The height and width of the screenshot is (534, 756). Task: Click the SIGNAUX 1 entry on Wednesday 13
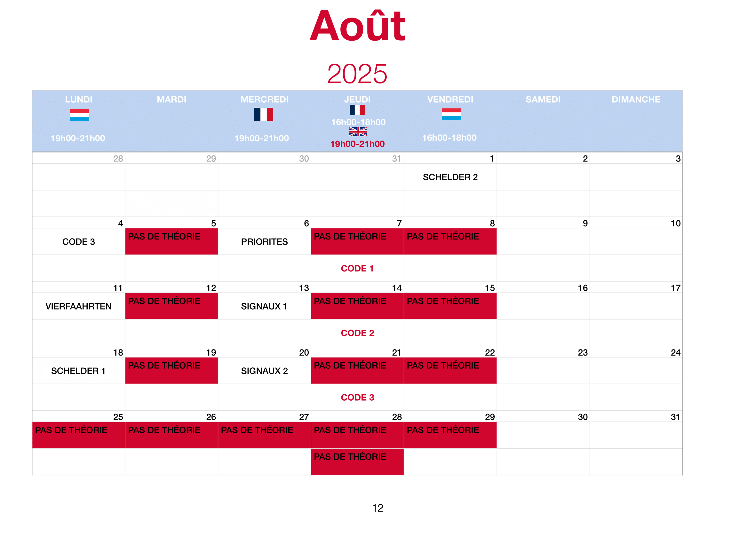(x=264, y=306)
